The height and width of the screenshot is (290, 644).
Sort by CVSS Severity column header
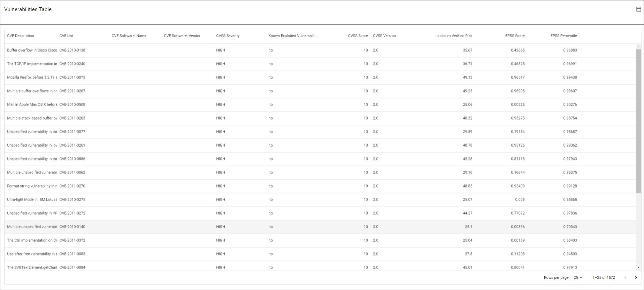point(228,36)
